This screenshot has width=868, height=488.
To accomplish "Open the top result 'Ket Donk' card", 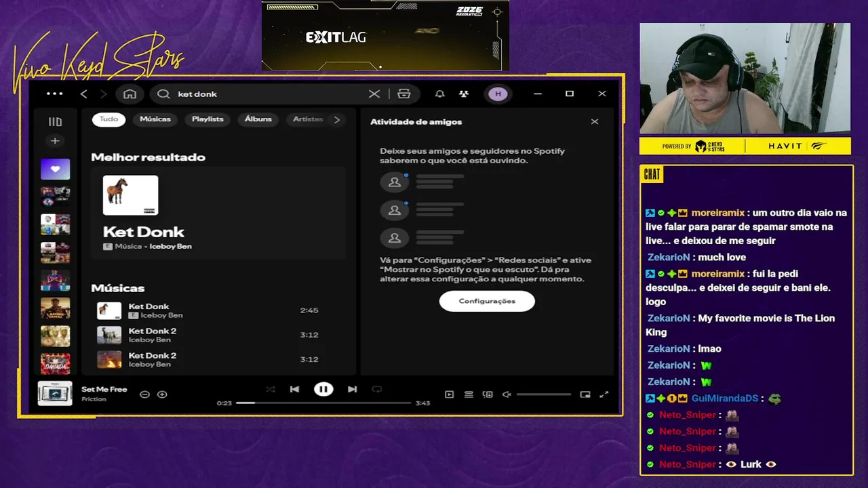I will point(218,213).
